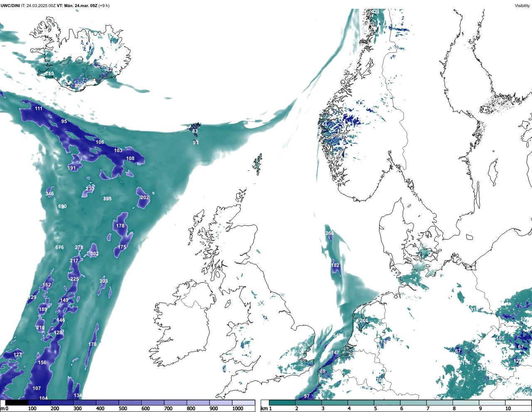Viewport: 532px width, 412px height.
Task: Click the visibility value 103
Action: (x=118, y=150)
